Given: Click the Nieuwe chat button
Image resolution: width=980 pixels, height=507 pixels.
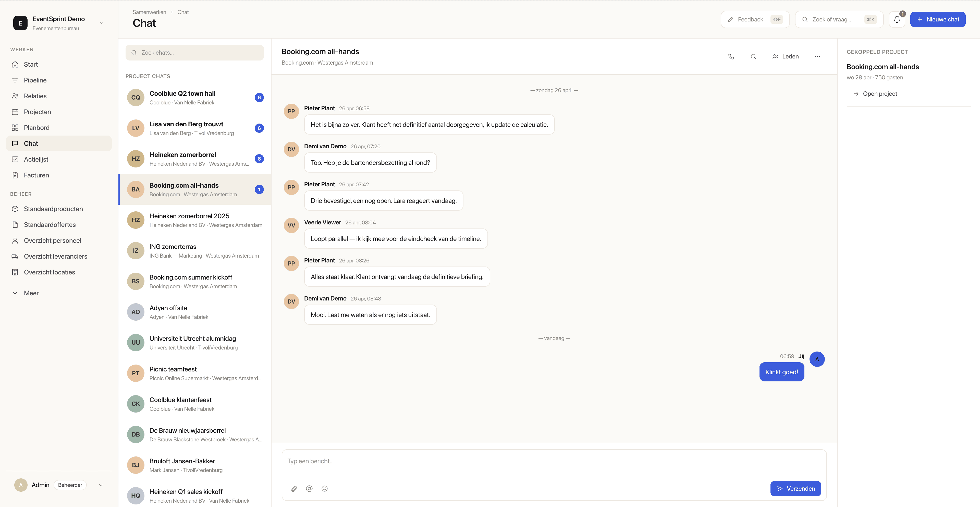Looking at the screenshot, I should 938,19.
